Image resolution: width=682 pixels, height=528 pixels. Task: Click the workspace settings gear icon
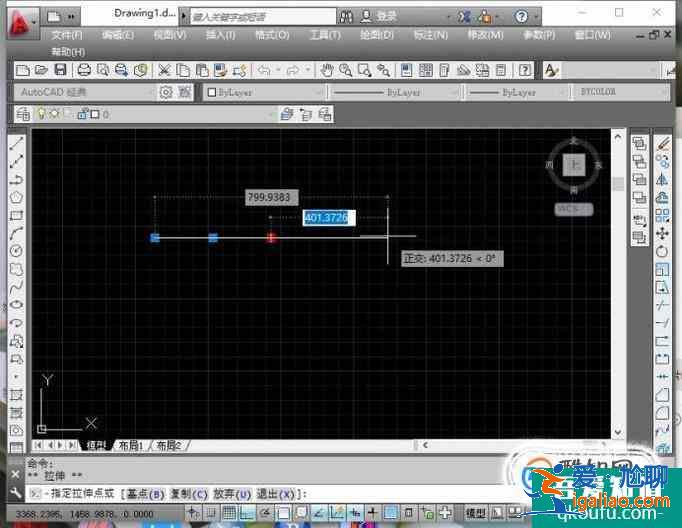click(x=166, y=92)
